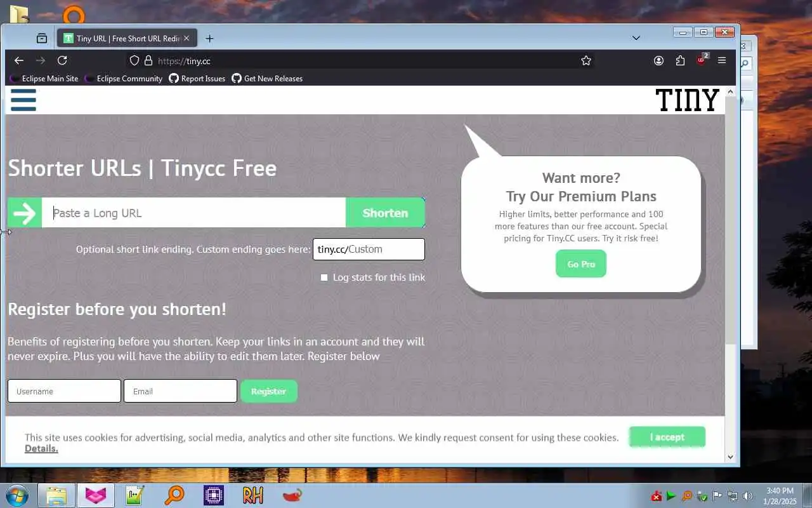Click the page scrollbar down arrow
This screenshot has width=812, height=508.
[x=730, y=457]
